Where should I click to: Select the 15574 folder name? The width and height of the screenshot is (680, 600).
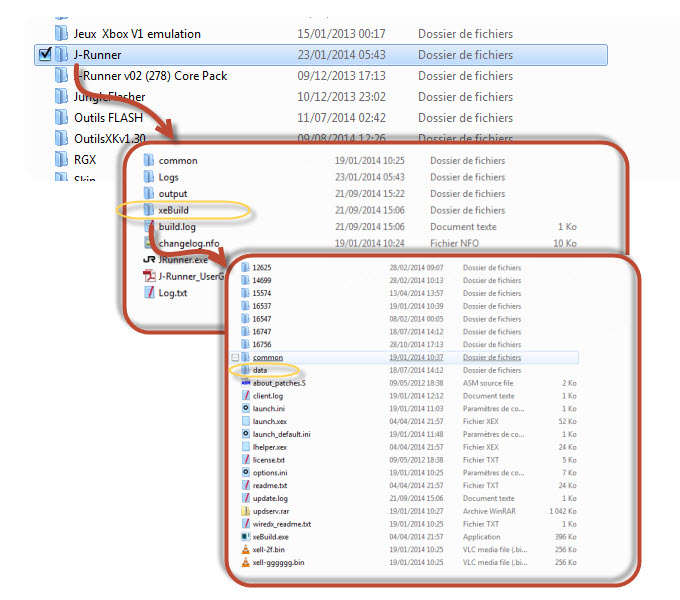262,293
